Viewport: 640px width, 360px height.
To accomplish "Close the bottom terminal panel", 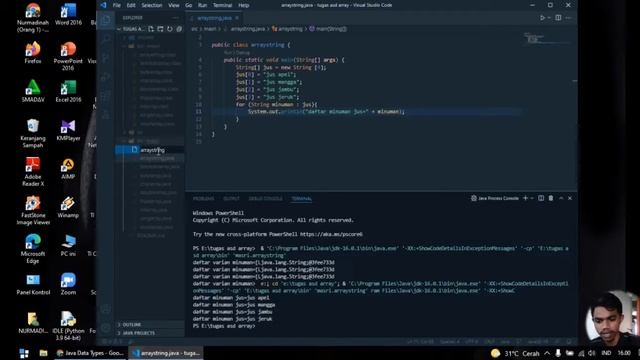I will (570, 198).
